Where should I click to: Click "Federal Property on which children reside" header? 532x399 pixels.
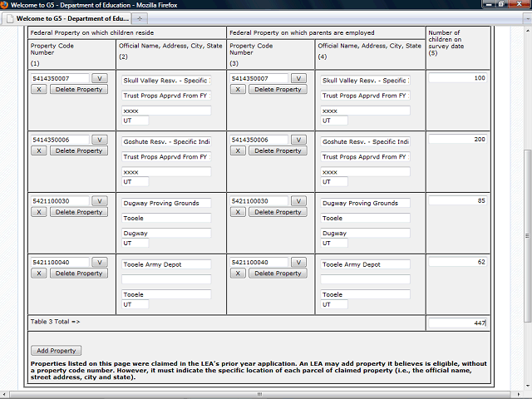pyautogui.click(x=92, y=33)
